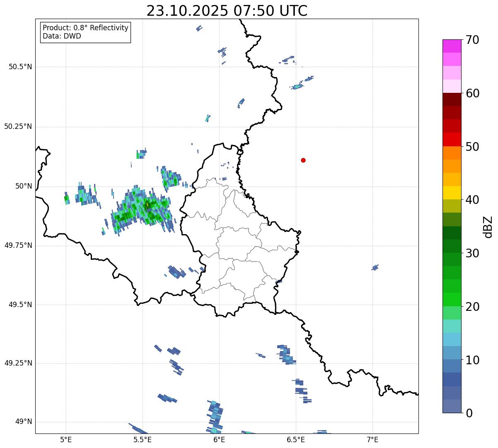Click the 6.5°E longitude tick label

click(296, 440)
